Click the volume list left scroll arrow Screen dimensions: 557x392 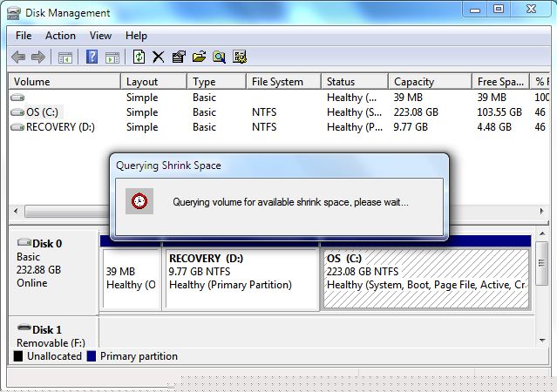pyautogui.click(x=16, y=211)
